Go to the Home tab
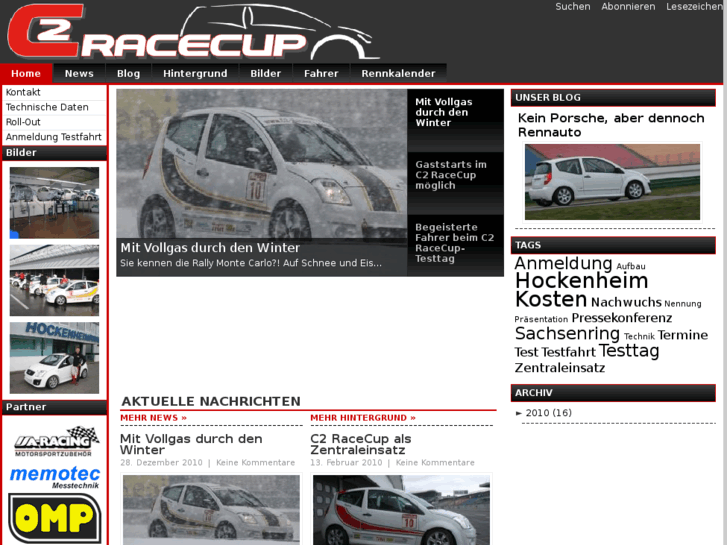727x545 pixels. 26,73
